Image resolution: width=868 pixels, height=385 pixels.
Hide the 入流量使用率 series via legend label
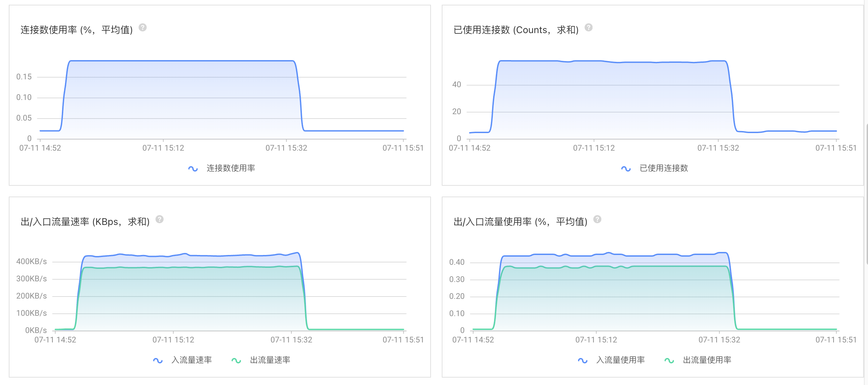pos(621,360)
